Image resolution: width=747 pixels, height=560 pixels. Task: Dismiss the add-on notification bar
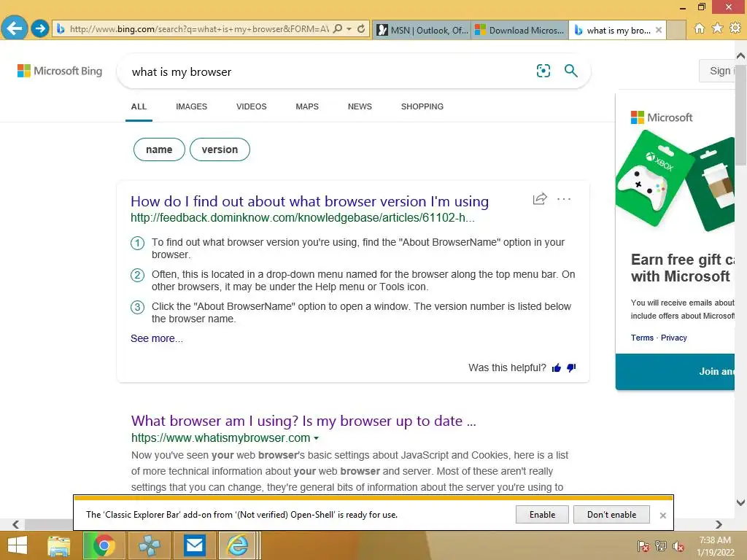662,516
